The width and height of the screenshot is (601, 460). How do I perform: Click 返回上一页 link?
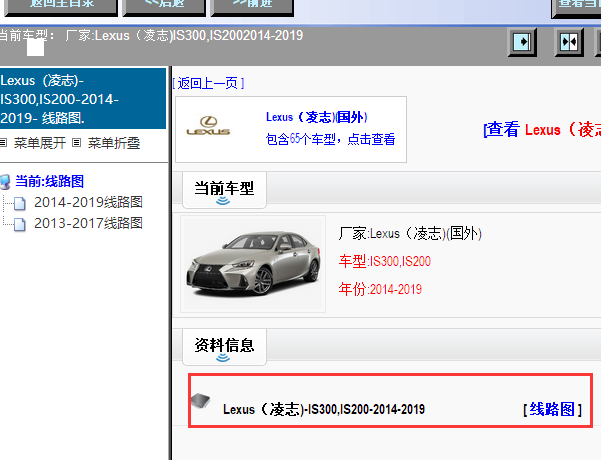click(208, 83)
